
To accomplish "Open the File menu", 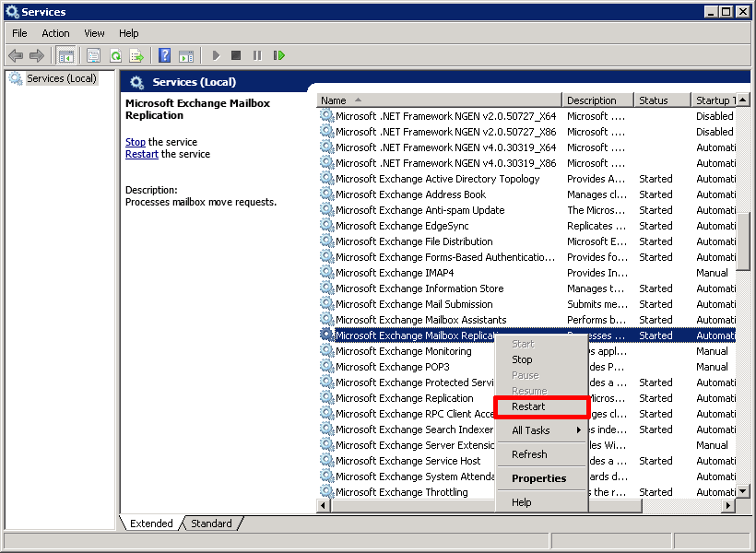I will [19, 33].
